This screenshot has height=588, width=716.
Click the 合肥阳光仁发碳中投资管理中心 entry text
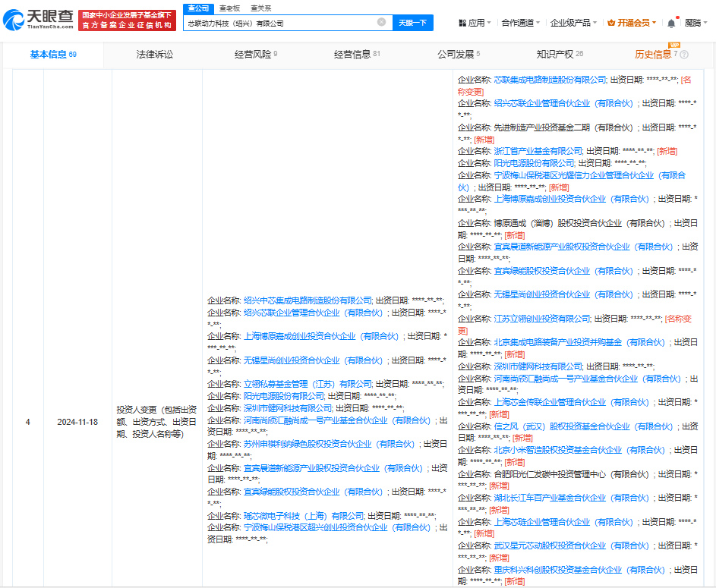(571, 474)
